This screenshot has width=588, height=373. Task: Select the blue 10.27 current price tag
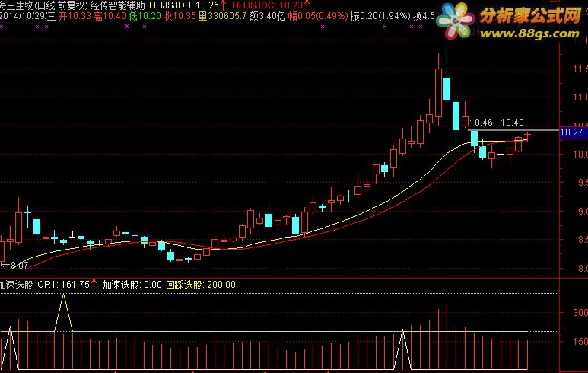tap(573, 132)
